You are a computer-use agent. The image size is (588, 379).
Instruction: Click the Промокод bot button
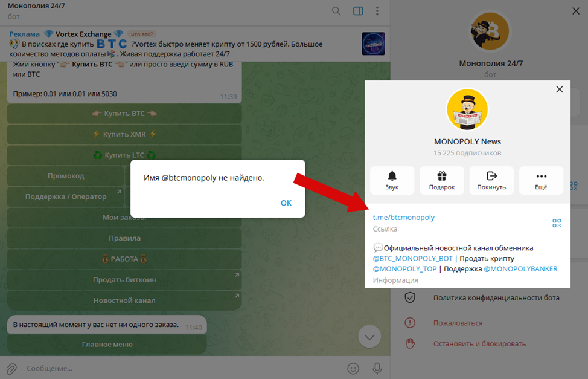pyautogui.click(x=66, y=176)
